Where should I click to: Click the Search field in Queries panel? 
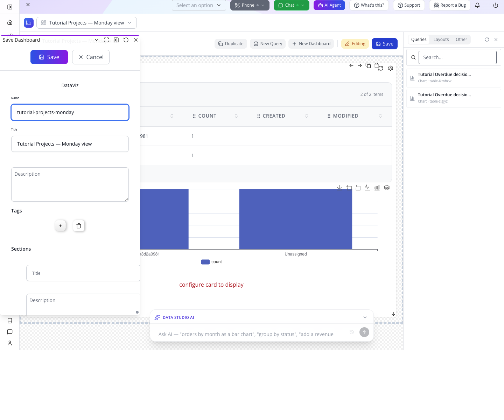click(x=457, y=57)
